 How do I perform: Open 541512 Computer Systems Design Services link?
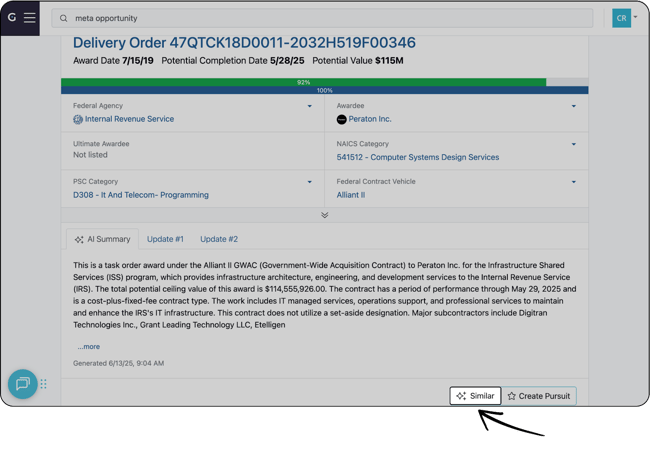click(418, 157)
